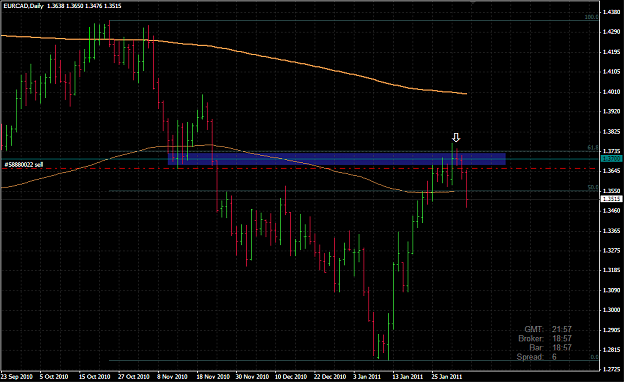Click the Spread: 6 readout
The width and height of the screenshot is (625, 383).
coord(537,357)
